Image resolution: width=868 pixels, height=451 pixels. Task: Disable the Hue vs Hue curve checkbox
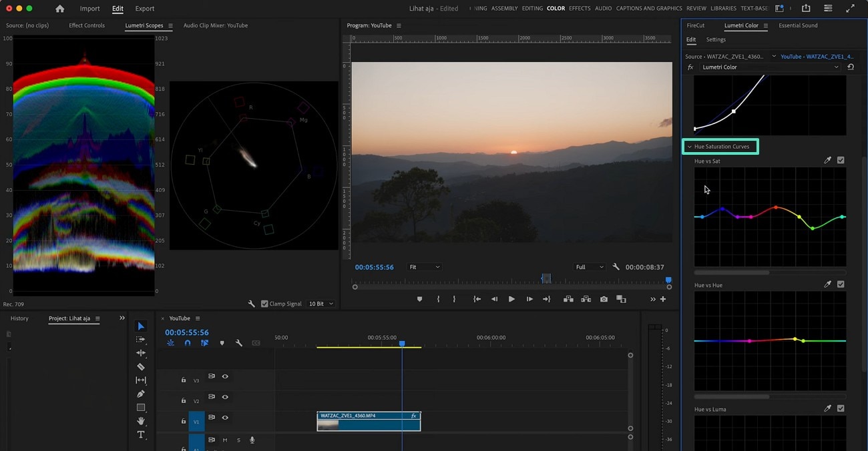coord(841,284)
